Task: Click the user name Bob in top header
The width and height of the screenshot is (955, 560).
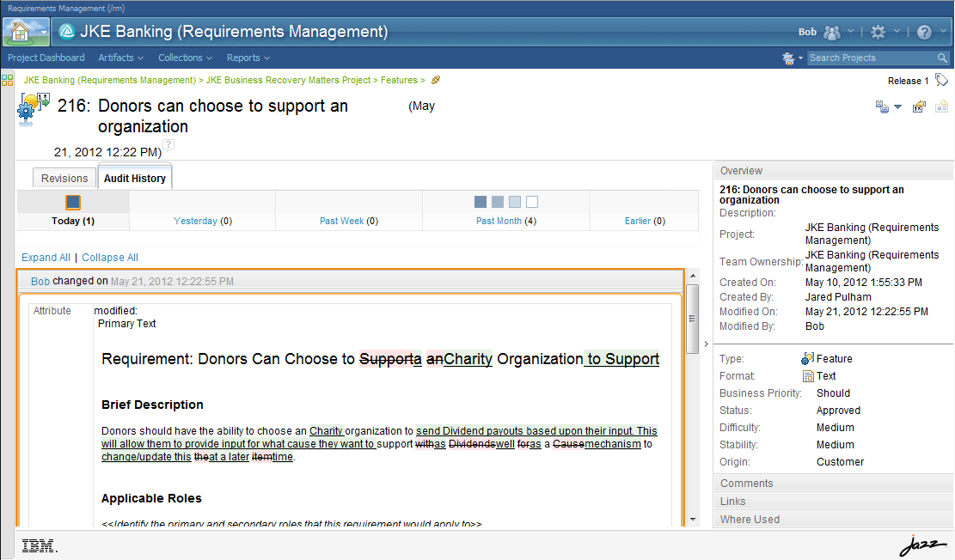Action: [808, 32]
